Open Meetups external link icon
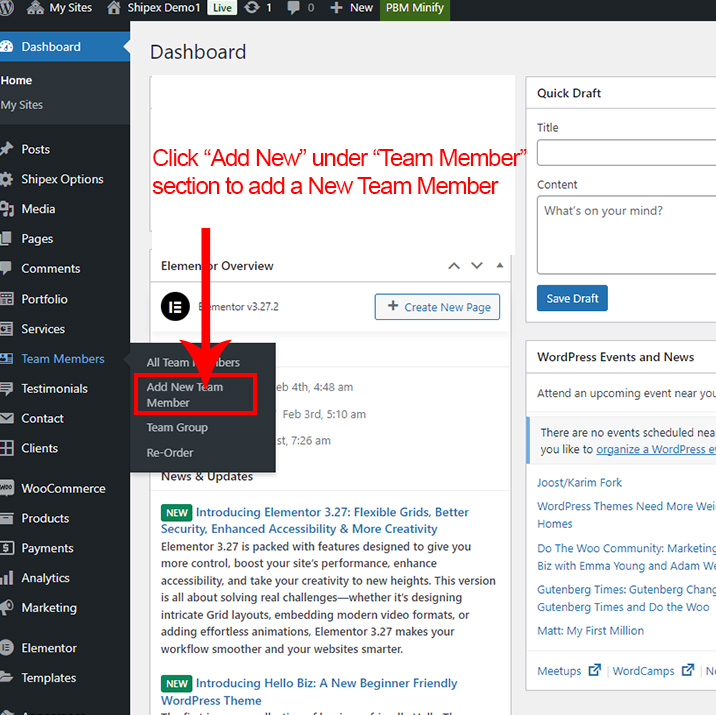 [x=595, y=670]
